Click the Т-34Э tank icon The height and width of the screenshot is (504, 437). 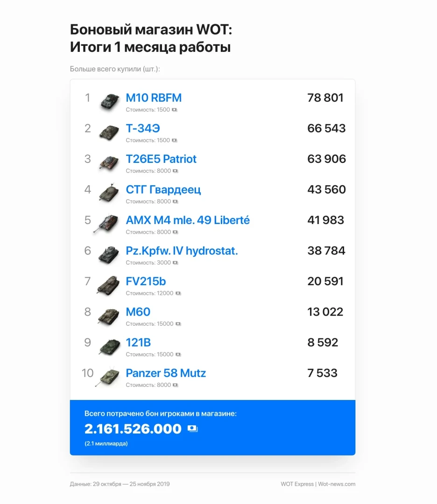110,132
